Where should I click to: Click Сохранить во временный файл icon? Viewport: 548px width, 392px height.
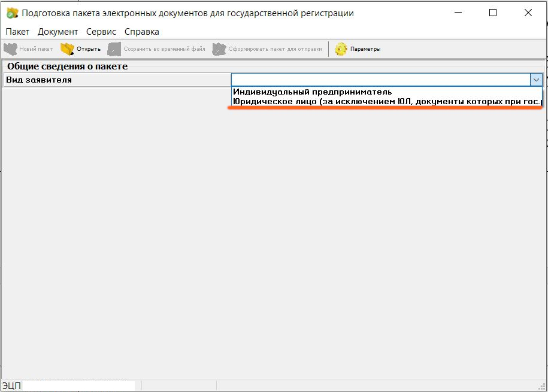pos(114,49)
